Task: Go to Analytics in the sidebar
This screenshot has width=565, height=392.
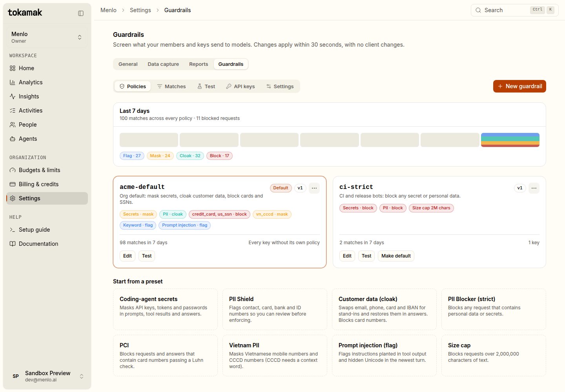Action: 47,82
